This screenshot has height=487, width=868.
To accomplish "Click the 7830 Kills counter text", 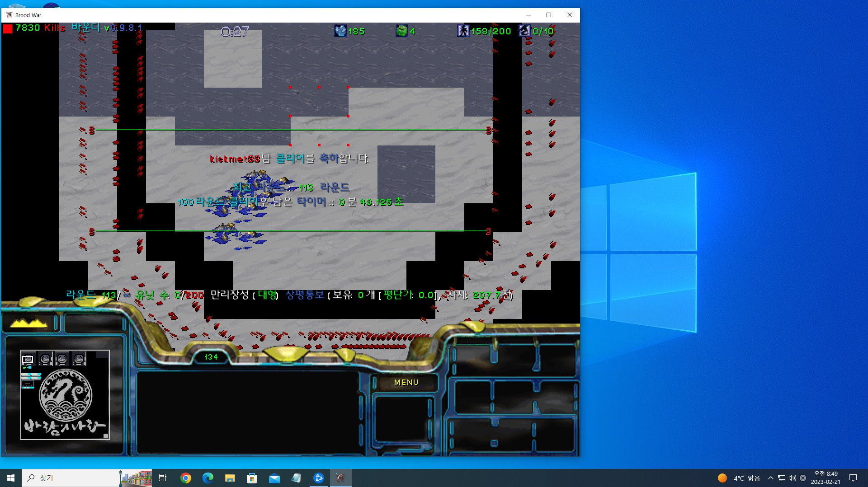I will (40, 28).
